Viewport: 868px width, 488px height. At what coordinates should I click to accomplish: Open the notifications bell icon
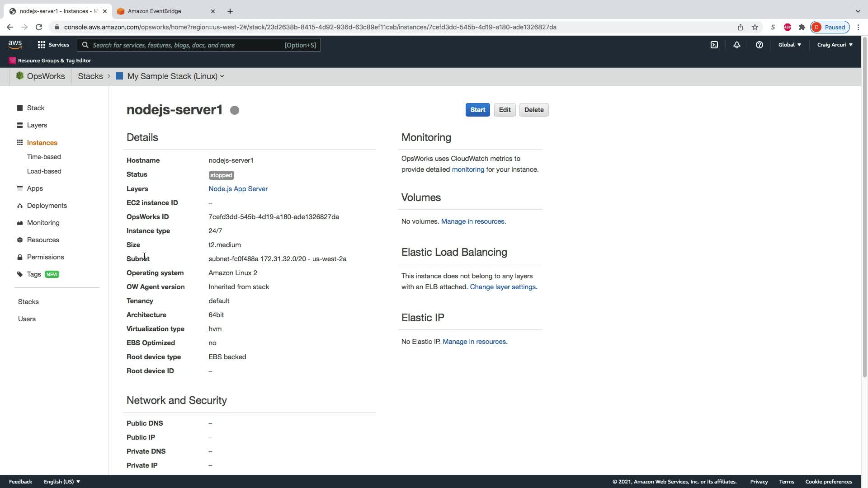(x=737, y=45)
